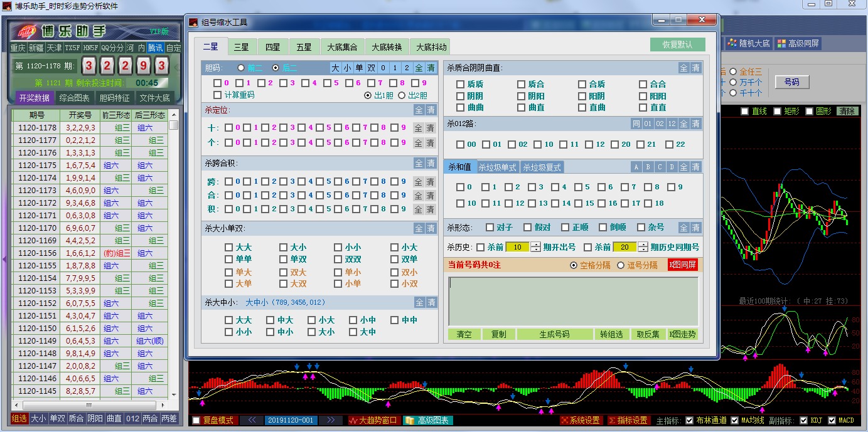This screenshot has width=868, height=432.
Task: Click inside the generated numbers text area
Action: (572, 301)
